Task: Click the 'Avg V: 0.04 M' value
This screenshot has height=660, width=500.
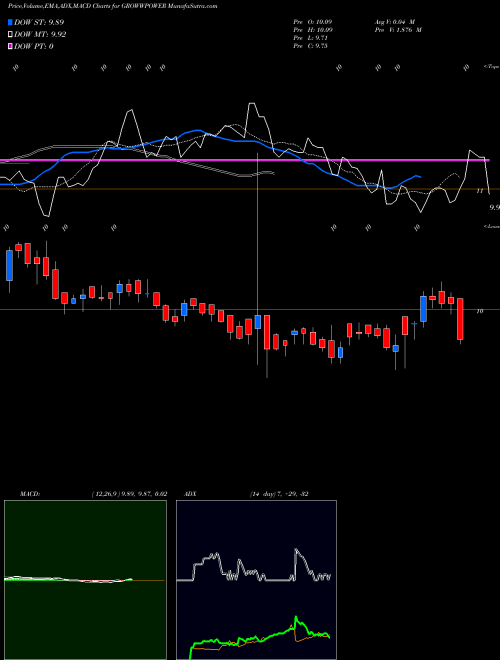Action: pyautogui.click(x=397, y=22)
